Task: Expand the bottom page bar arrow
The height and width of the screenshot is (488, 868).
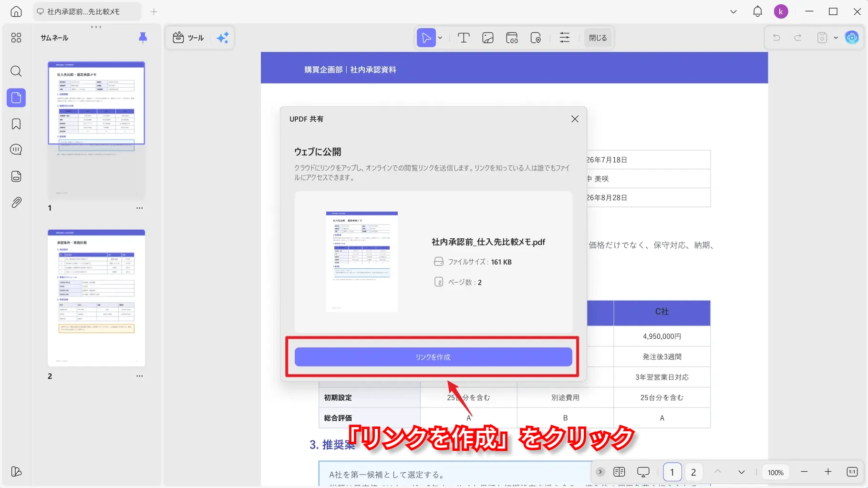Action: (x=600, y=472)
